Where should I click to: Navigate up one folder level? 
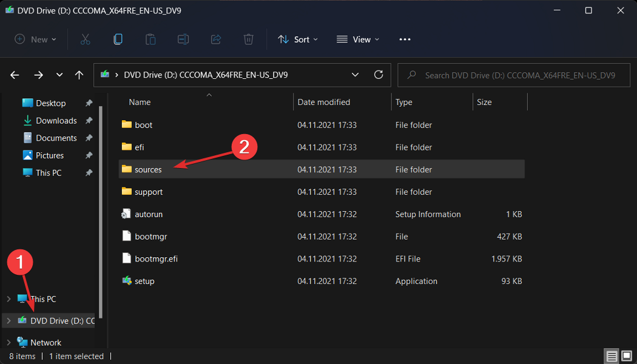pyautogui.click(x=79, y=75)
